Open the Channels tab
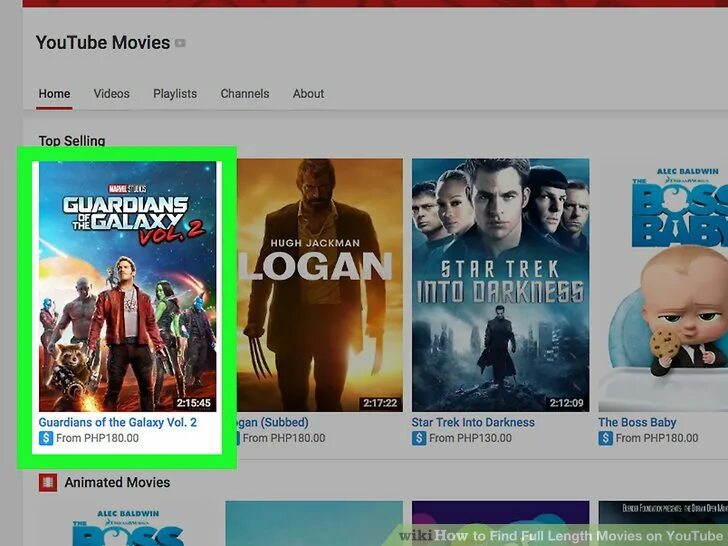Screen dimensions: 728x546 245,94
